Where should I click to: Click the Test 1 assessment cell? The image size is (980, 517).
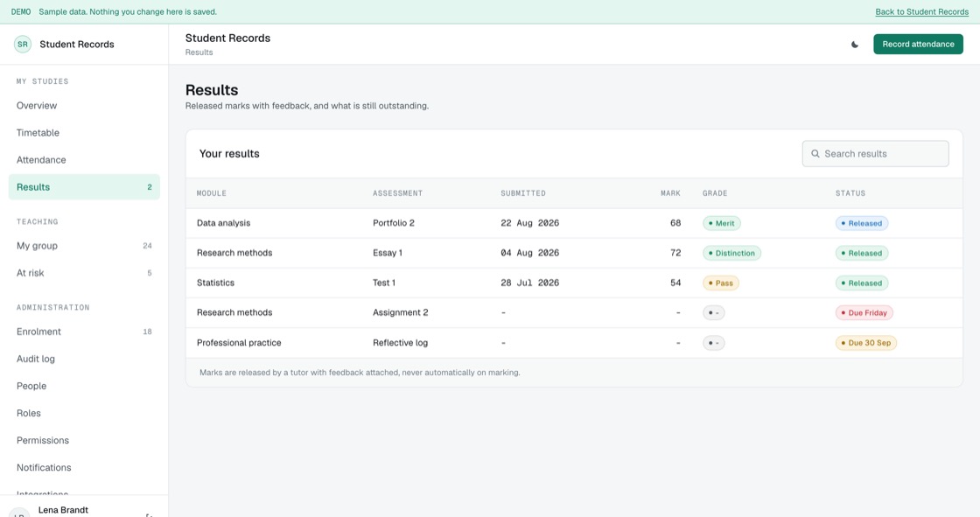(384, 283)
